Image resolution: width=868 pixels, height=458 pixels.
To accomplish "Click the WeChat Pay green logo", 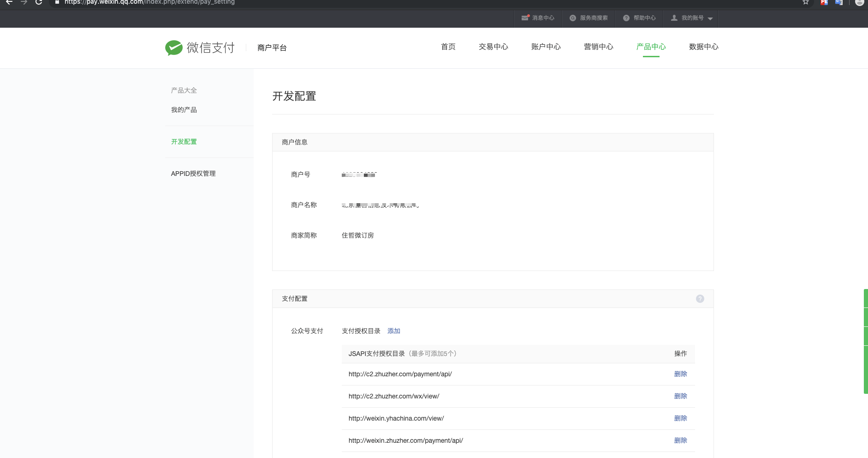I will [174, 48].
